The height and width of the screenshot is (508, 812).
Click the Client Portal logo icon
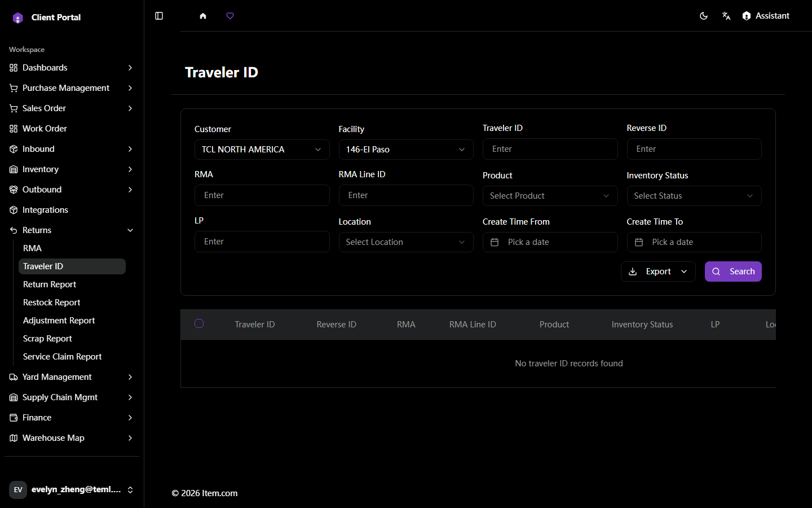coord(18,17)
